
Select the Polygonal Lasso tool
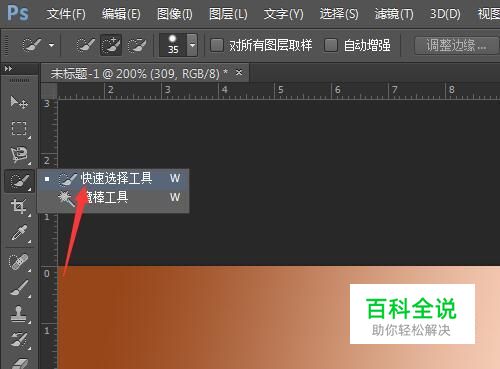tap(19, 155)
